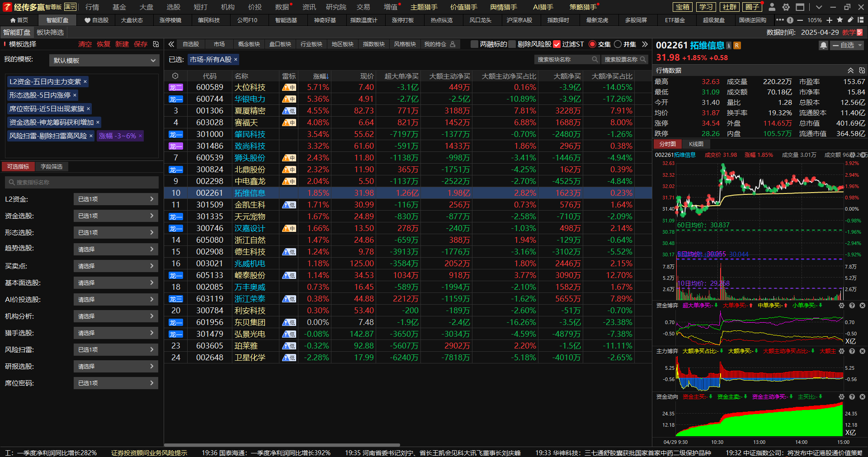Open help icon for 资金博弈 chart
This screenshot has height=457, width=868.
(852, 306)
